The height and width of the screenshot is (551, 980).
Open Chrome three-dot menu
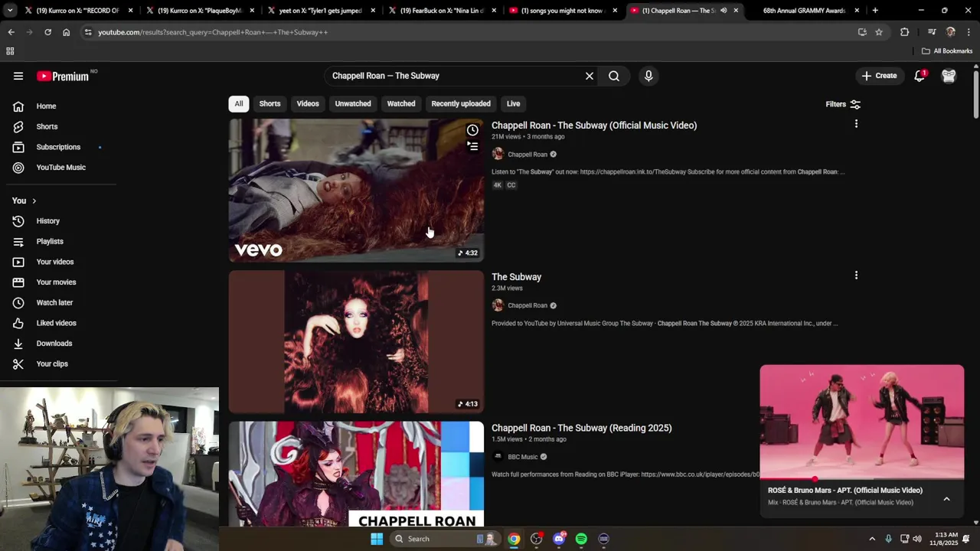coord(969,32)
